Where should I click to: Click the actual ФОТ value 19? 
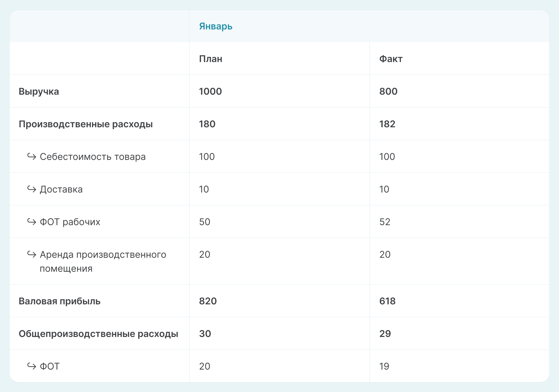point(384,366)
